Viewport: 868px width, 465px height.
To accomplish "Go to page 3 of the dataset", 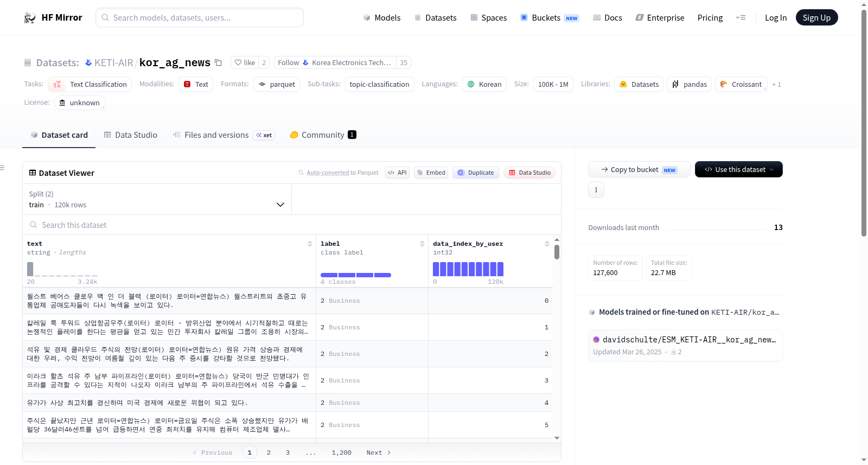I will [x=288, y=453].
